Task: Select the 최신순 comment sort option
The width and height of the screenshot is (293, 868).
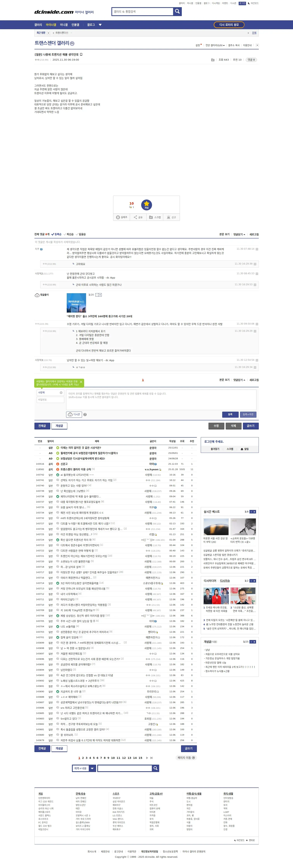Action: [69, 235]
